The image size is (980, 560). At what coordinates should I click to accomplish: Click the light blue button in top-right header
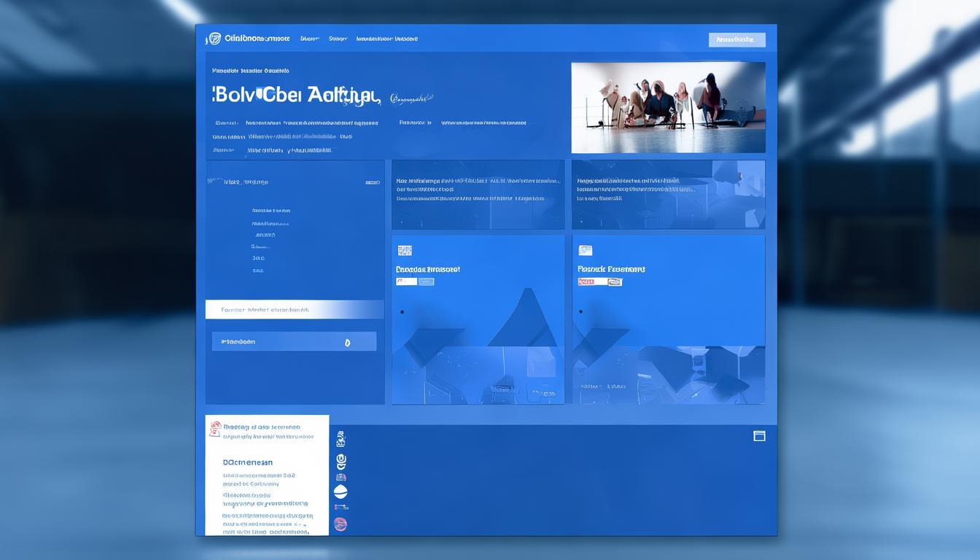(x=736, y=39)
